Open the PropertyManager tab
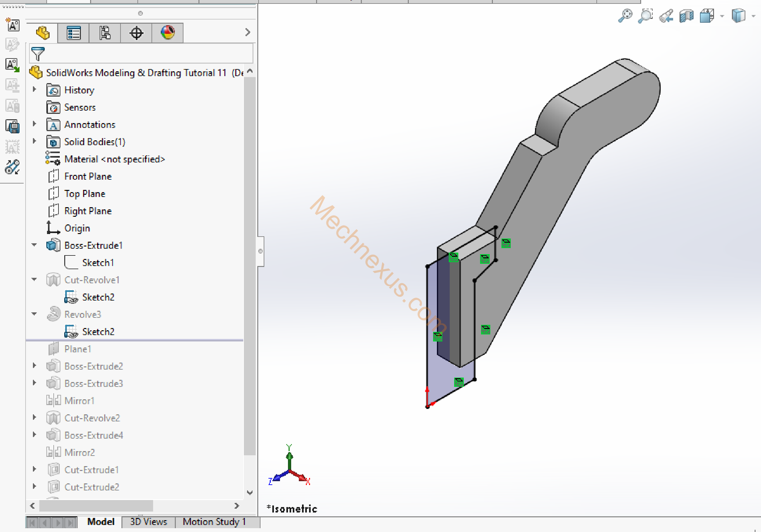The image size is (761, 532). 73,33
